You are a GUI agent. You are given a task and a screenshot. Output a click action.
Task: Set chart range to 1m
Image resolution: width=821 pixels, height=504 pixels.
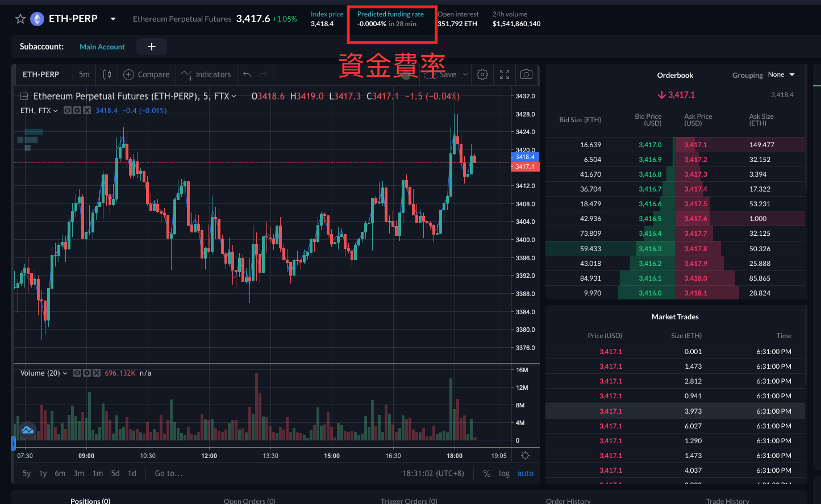click(x=98, y=473)
